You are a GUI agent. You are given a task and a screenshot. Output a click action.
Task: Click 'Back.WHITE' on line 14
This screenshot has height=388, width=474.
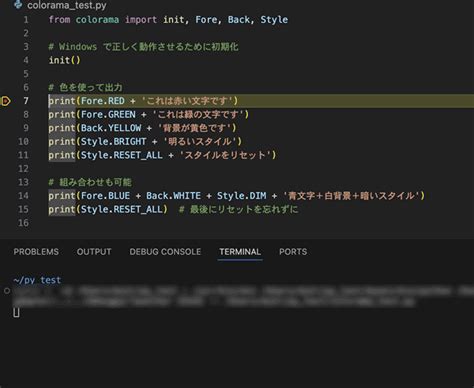pyautogui.click(x=173, y=196)
